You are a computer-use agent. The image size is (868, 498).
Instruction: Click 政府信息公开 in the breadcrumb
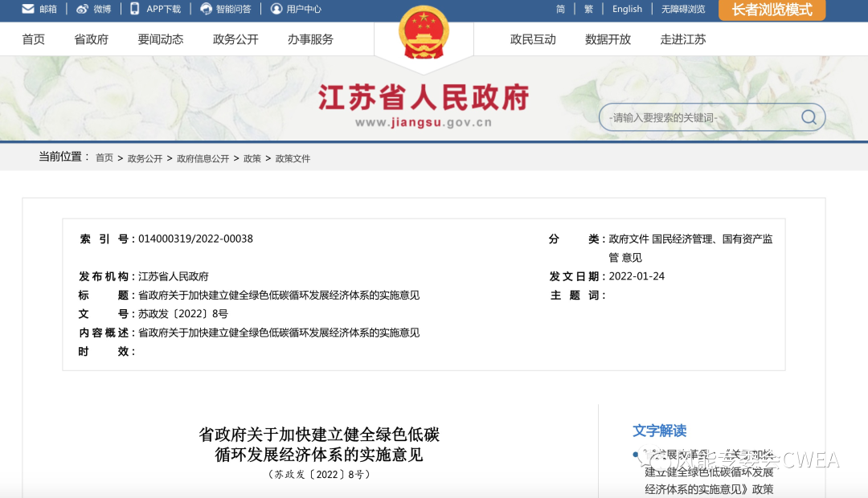(203, 158)
